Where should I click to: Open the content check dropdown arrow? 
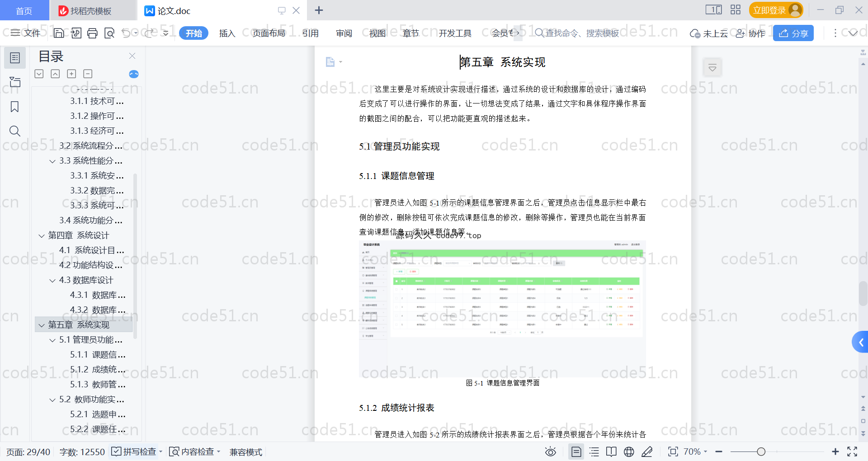(219, 452)
